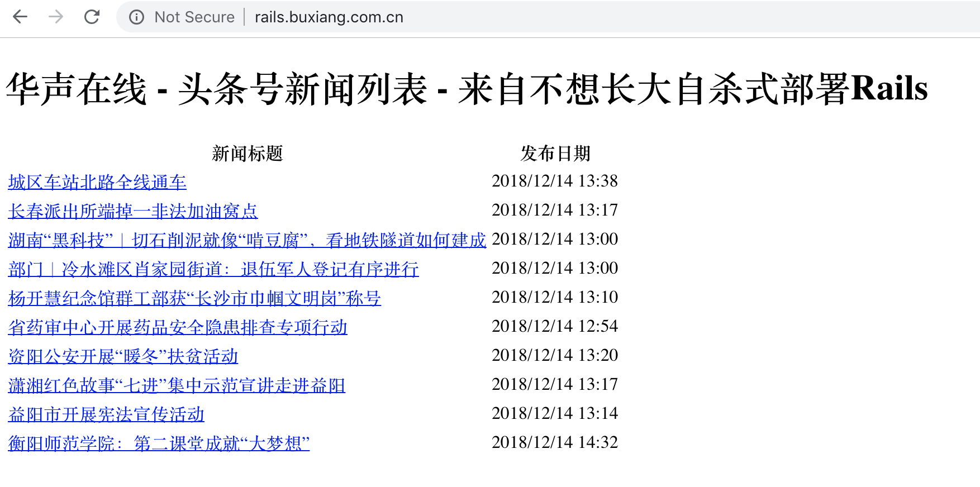Open link 衡阳师范学院：第二课堂成就“大梦想”
Image resolution: width=980 pixels, height=487 pixels.
pyautogui.click(x=159, y=443)
